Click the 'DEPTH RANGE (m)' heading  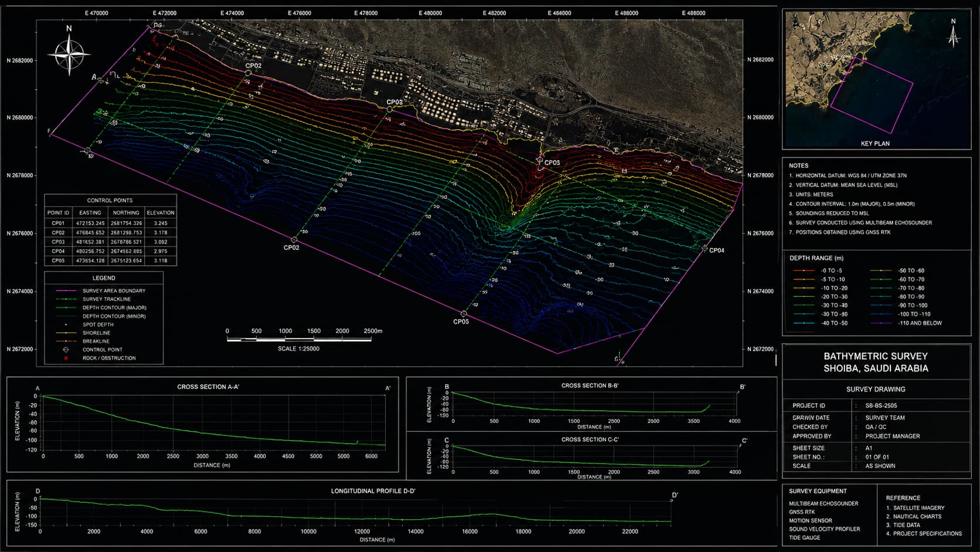coord(816,258)
